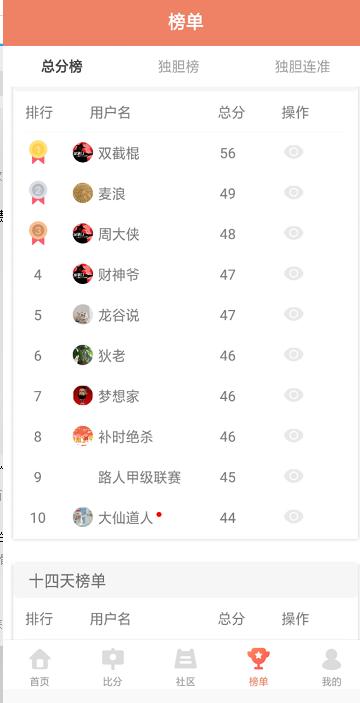The width and height of the screenshot is (360, 703).
Task: Select the 总分榜 tab
Action: (62, 67)
